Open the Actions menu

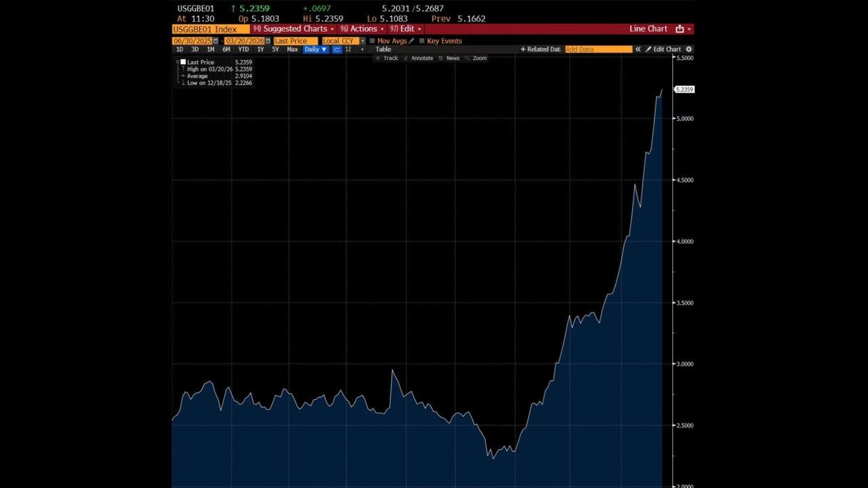point(362,29)
